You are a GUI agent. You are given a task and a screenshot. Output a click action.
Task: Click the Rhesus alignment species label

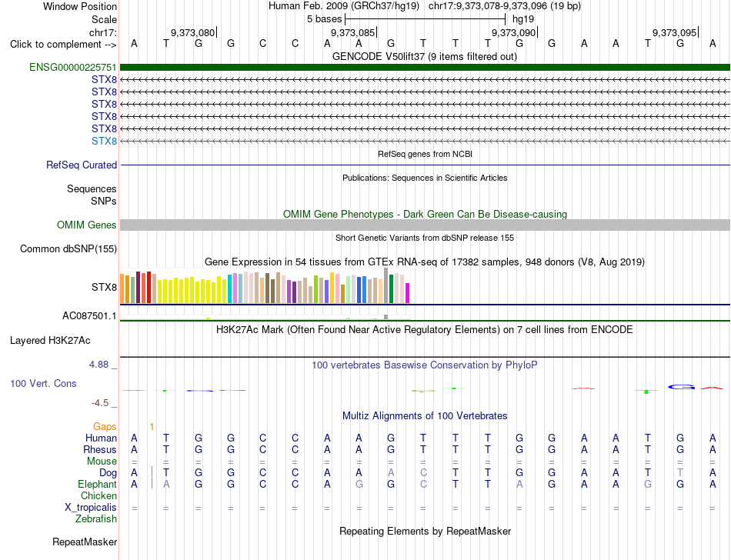click(x=100, y=449)
